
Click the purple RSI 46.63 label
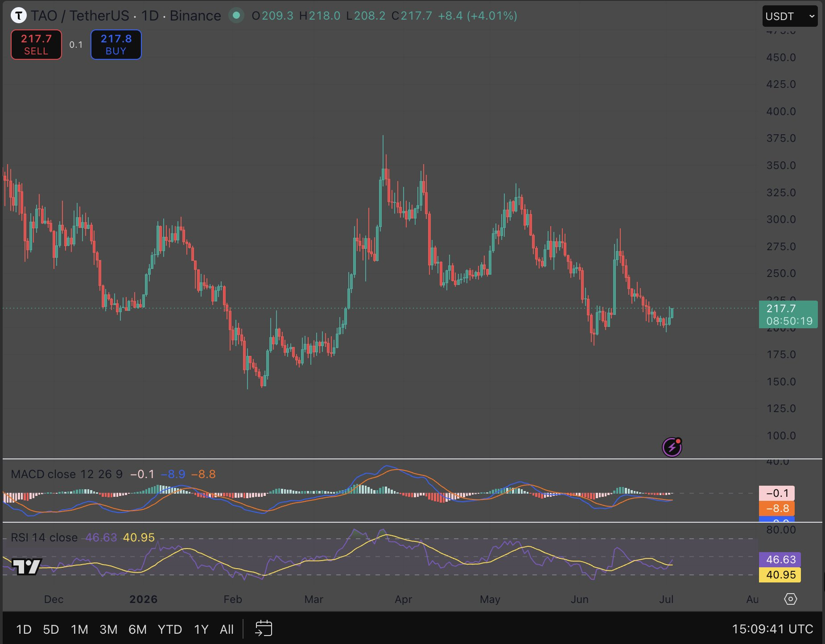(780, 559)
